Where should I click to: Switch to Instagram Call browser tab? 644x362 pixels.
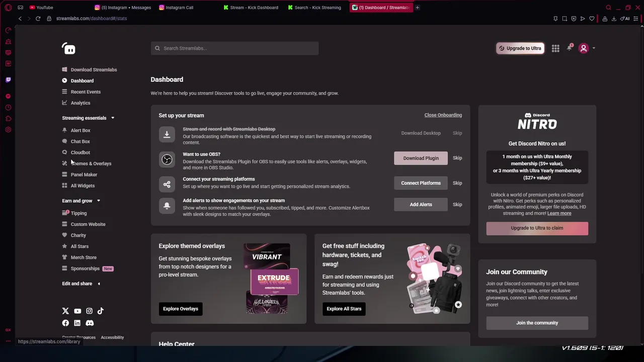[x=177, y=8]
